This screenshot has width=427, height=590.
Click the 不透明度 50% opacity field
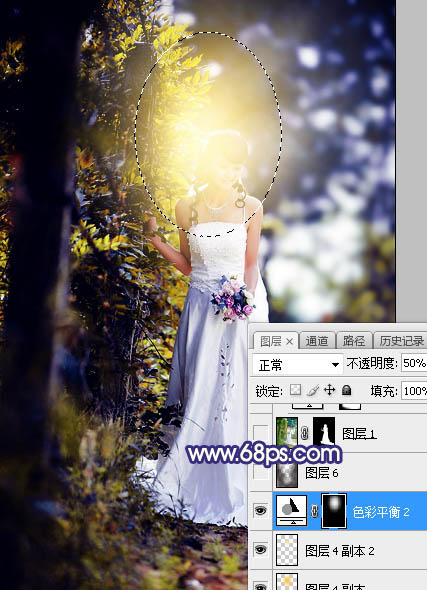414,363
